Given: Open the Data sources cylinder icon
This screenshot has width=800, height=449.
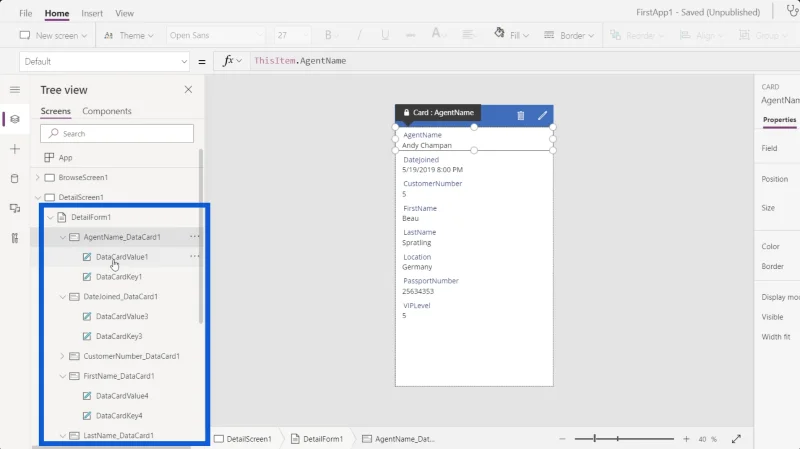Looking at the screenshot, I should click(x=15, y=179).
